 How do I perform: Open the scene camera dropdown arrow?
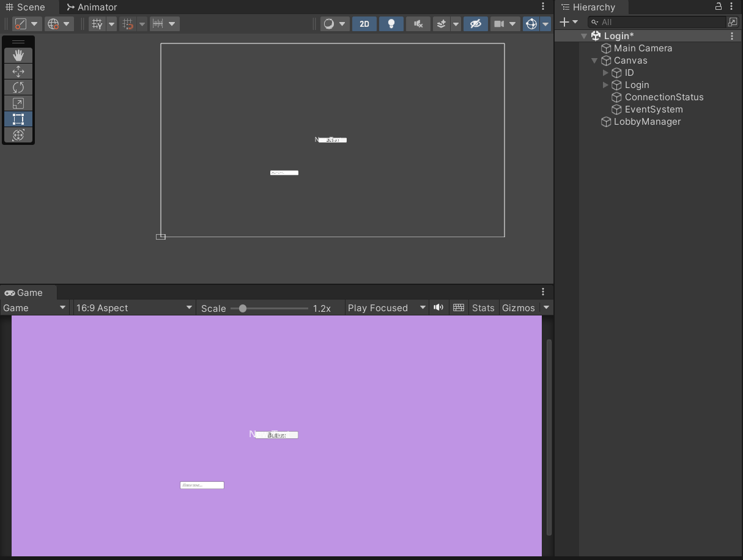tap(512, 24)
